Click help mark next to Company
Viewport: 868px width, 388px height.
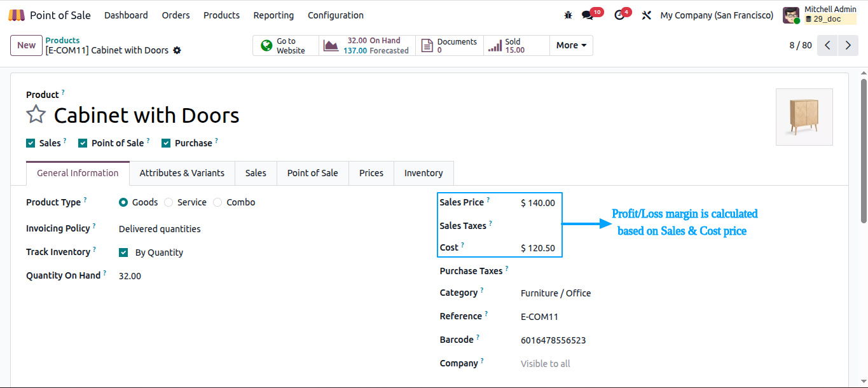483,361
